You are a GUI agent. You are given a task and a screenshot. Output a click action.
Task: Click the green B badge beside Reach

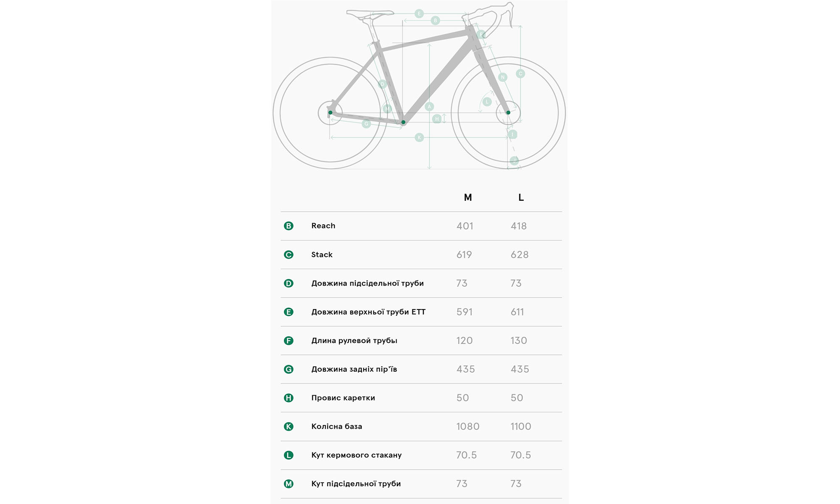pyautogui.click(x=289, y=226)
